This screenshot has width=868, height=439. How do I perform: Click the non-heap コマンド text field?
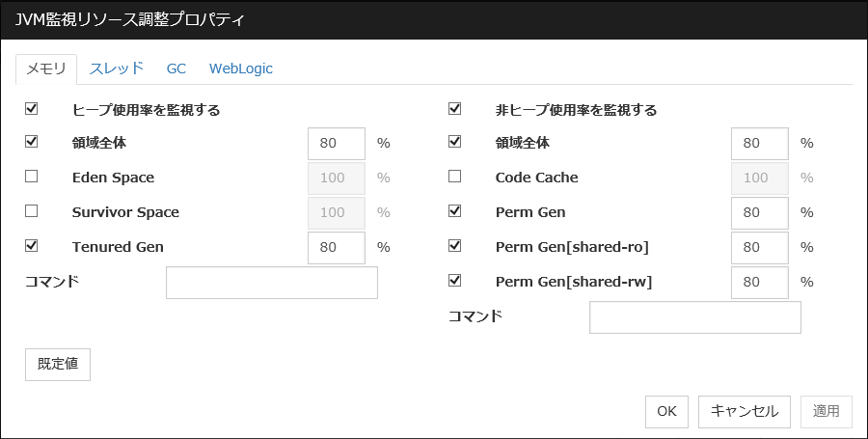point(694,317)
